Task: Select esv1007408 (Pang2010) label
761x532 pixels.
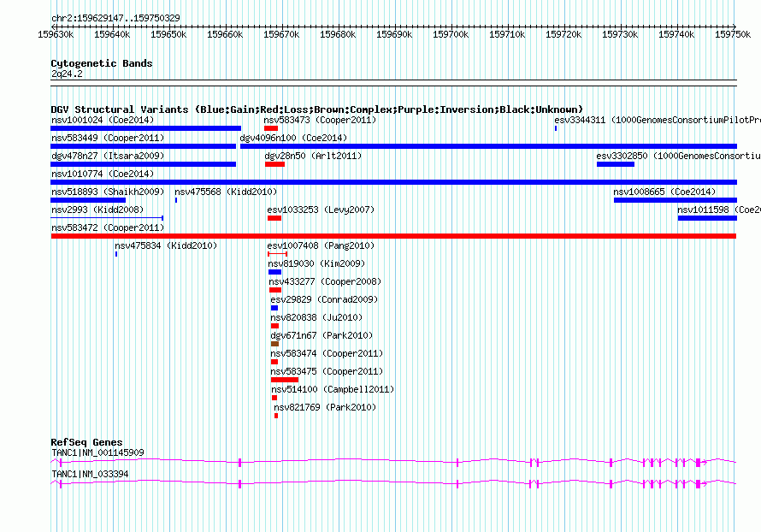Action: pos(321,245)
